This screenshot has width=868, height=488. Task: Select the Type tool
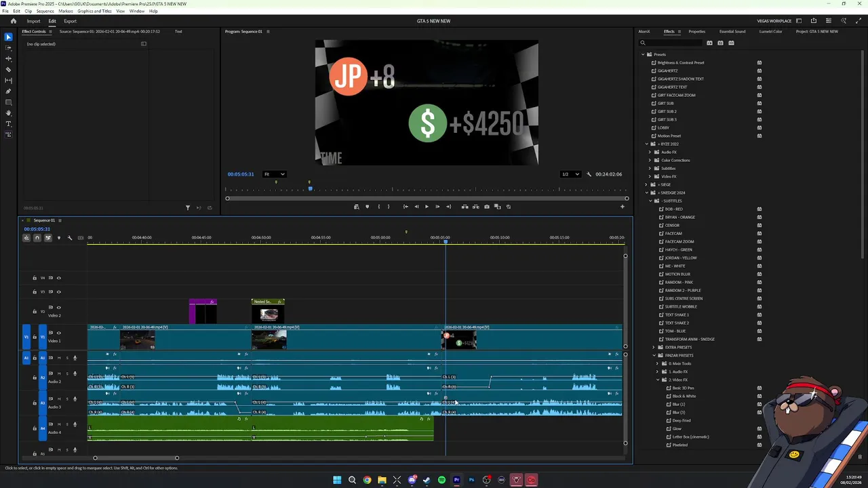click(x=8, y=124)
